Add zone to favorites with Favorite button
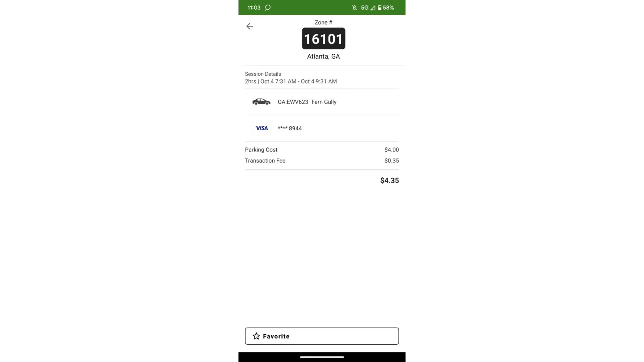This screenshot has width=644, height=362. click(322, 336)
